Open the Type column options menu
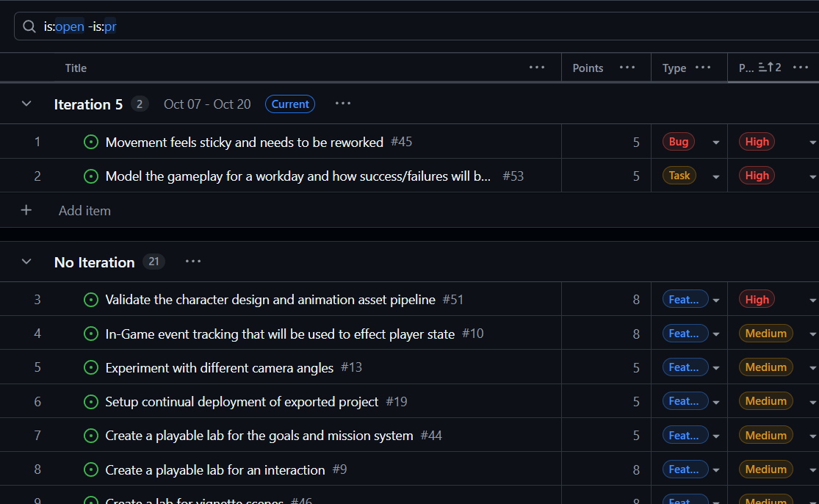This screenshot has height=504, width=819. (x=702, y=68)
